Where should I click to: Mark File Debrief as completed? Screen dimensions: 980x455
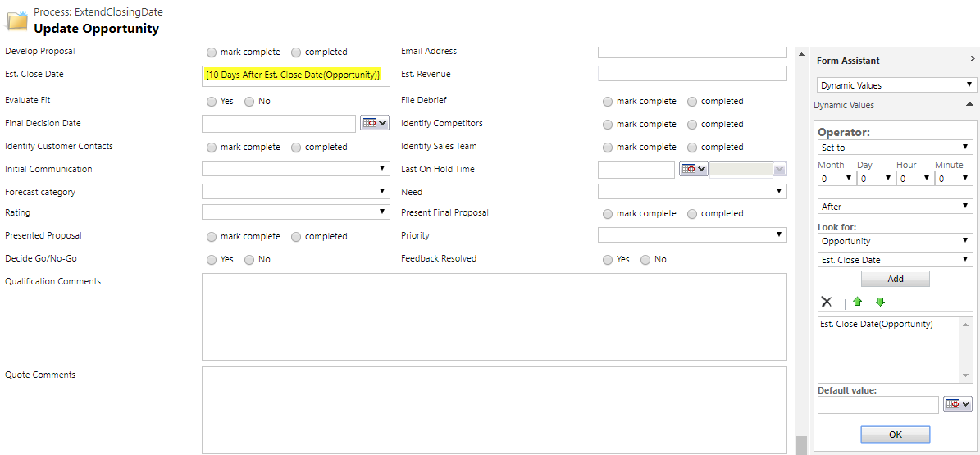coord(692,102)
